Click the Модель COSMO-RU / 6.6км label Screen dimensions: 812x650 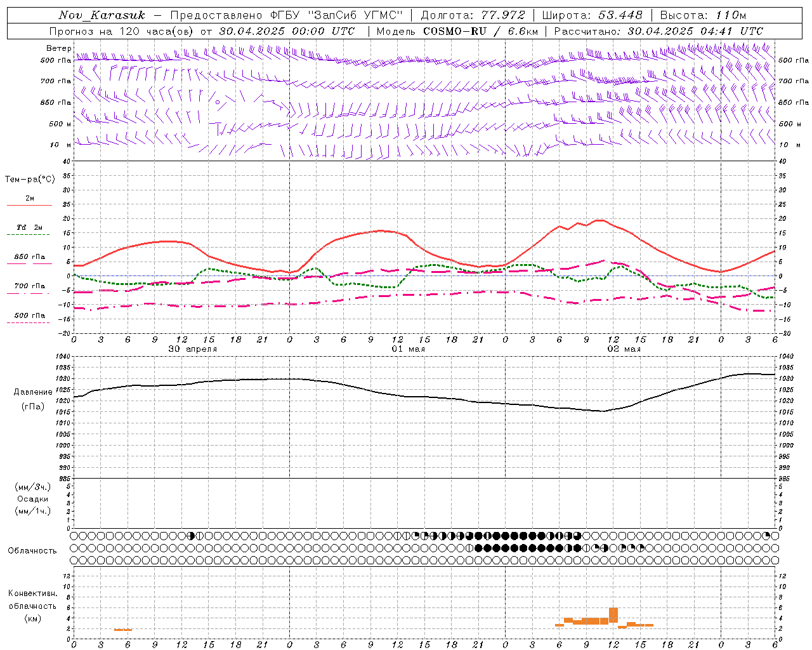(457, 31)
